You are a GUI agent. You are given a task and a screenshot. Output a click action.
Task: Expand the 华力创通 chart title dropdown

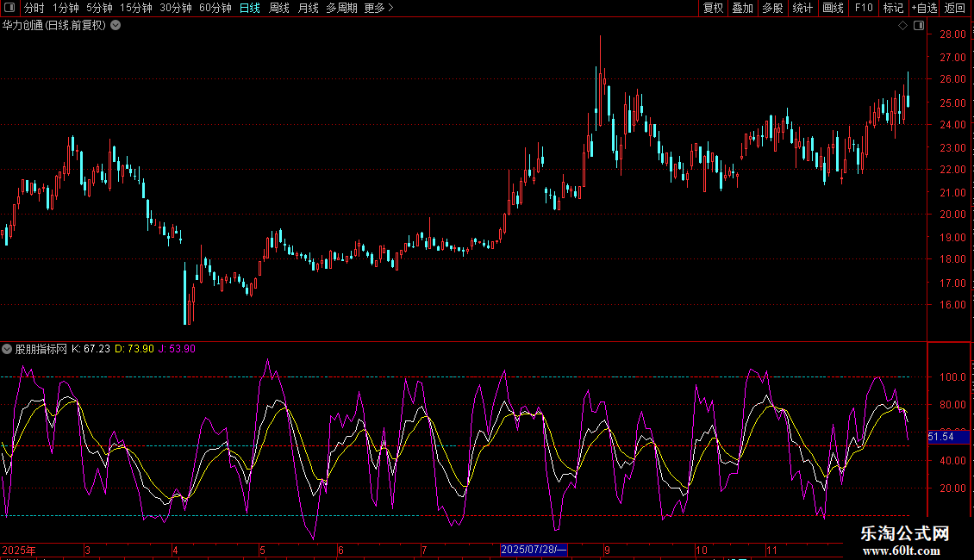tap(116, 26)
